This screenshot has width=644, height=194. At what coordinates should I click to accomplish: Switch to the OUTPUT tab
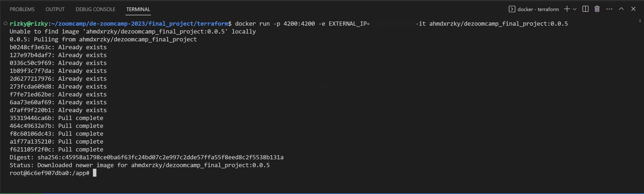tap(55, 9)
